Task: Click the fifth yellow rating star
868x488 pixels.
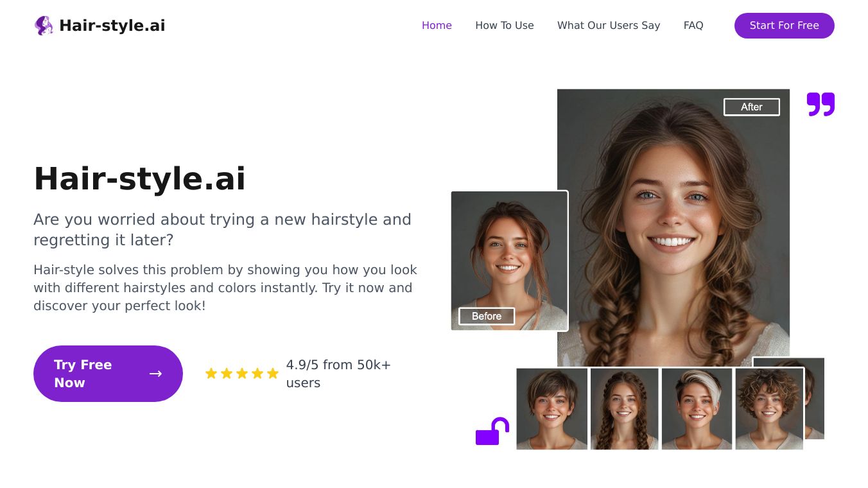Action: (x=273, y=373)
